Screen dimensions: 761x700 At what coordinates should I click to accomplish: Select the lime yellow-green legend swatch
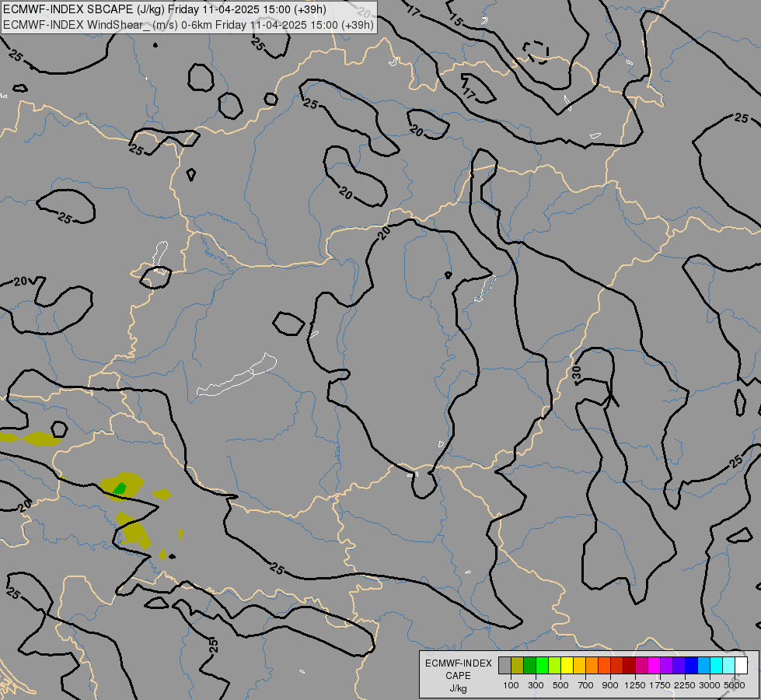point(555,666)
